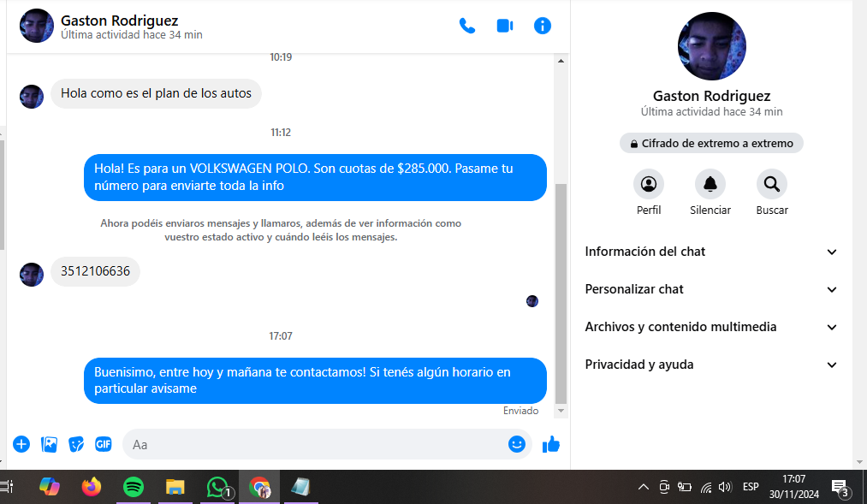Image resolution: width=867 pixels, height=504 pixels.
Task: Choose a sticker from sticker icon
Action: tap(76, 444)
